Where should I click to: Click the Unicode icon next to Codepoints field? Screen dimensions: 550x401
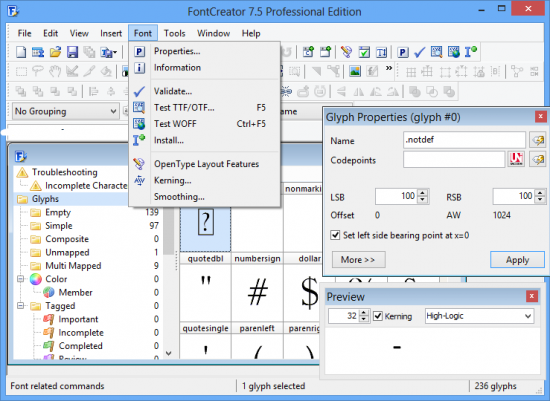tap(516, 159)
